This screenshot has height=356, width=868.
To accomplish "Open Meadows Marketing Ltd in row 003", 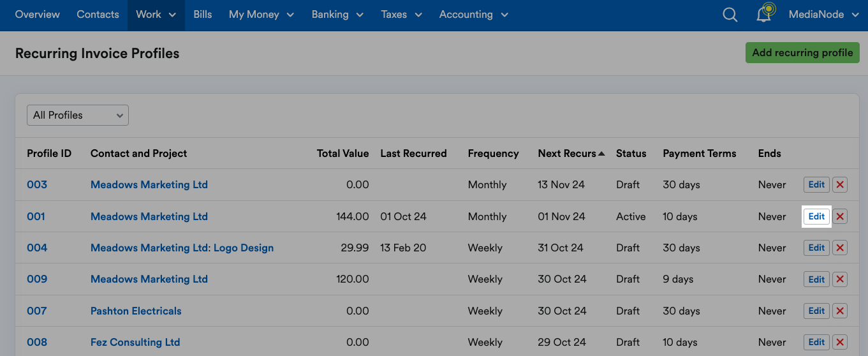I will coord(149,185).
